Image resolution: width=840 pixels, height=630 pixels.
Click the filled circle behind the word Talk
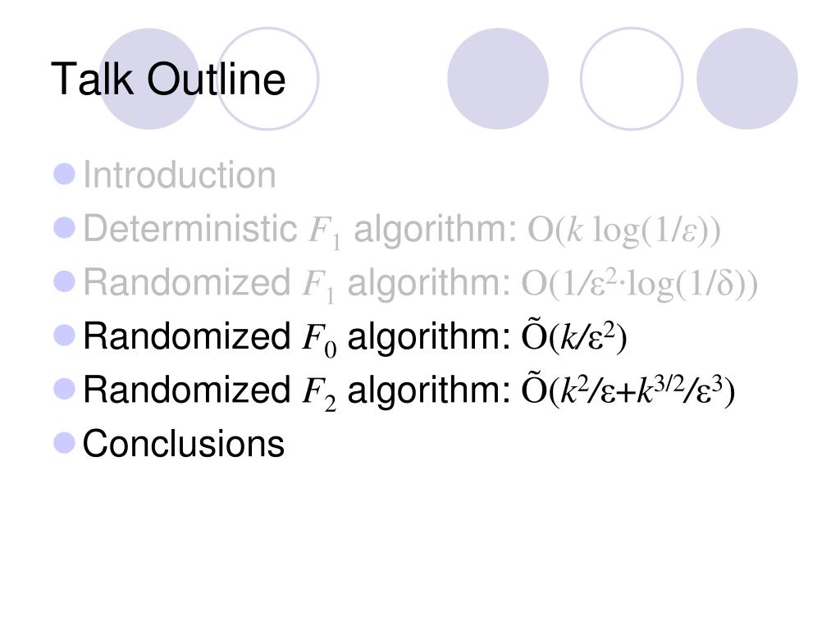coord(149,79)
